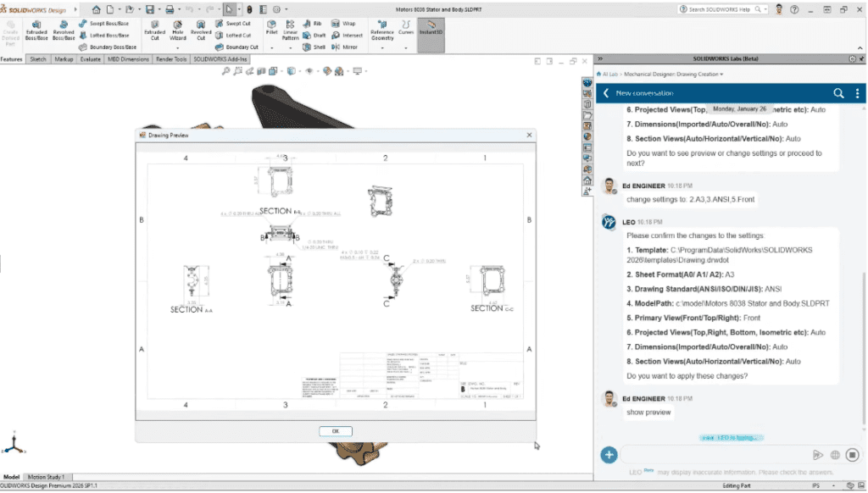Select the Extruded Boss/Base tool

36,31
